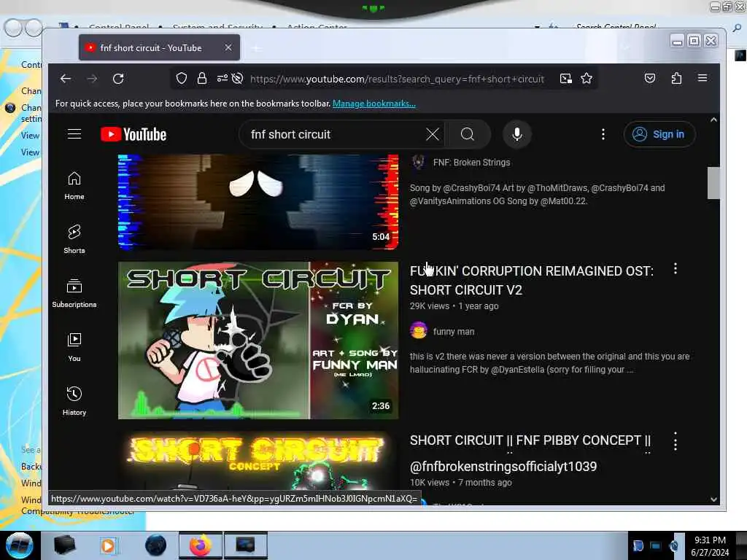Open the YouTube guide hamburger menu

point(74,134)
